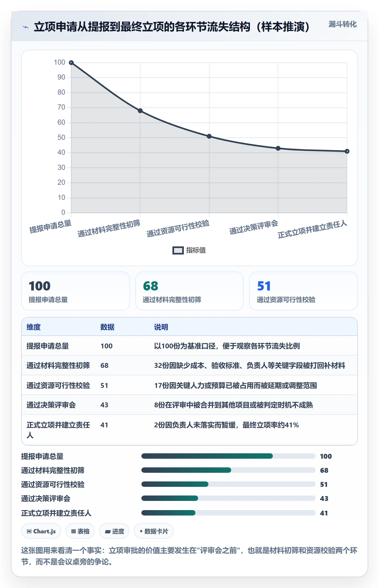The height and width of the screenshot is (588, 379).
Task: Click the 进度 tag chip
Action: coord(114,531)
